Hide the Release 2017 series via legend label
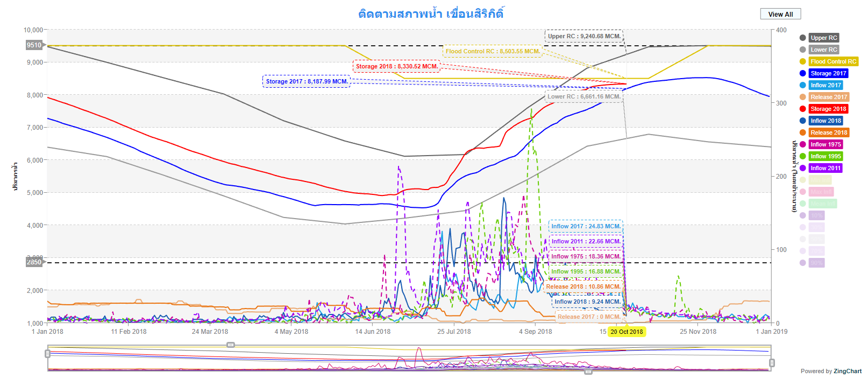This screenshot has width=868, height=378. click(829, 97)
